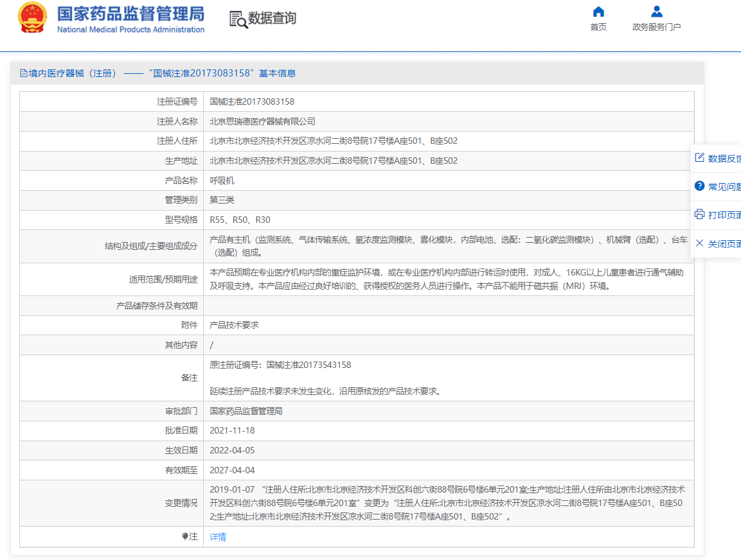This screenshot has height=560, width=741.
Task: Click the national emblem logo
Action: (x=32, y=17)
